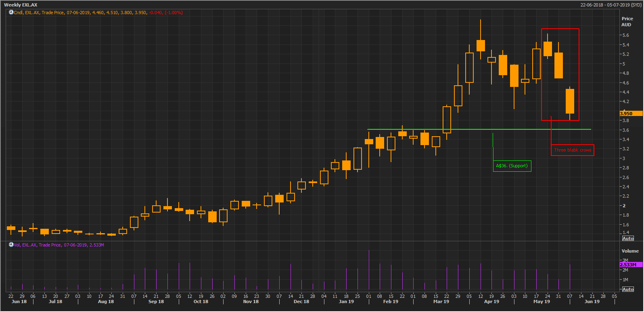
Task: Click the 1.4 price axis tick
Action: [625, 232]
